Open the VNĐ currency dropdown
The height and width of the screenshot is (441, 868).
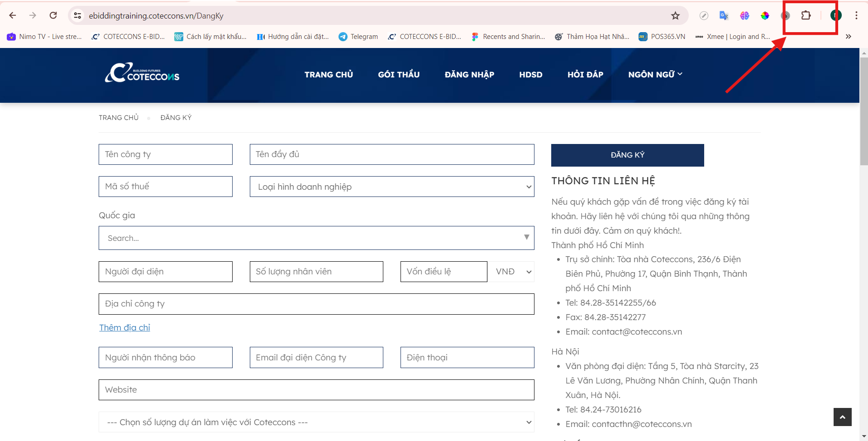click(x=510, y=272)
